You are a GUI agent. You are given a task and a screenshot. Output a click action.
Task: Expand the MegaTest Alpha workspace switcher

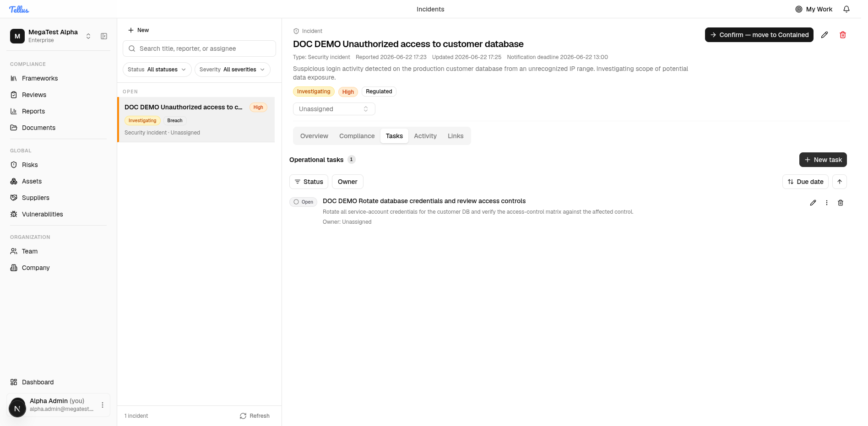(x=88, y=36)
